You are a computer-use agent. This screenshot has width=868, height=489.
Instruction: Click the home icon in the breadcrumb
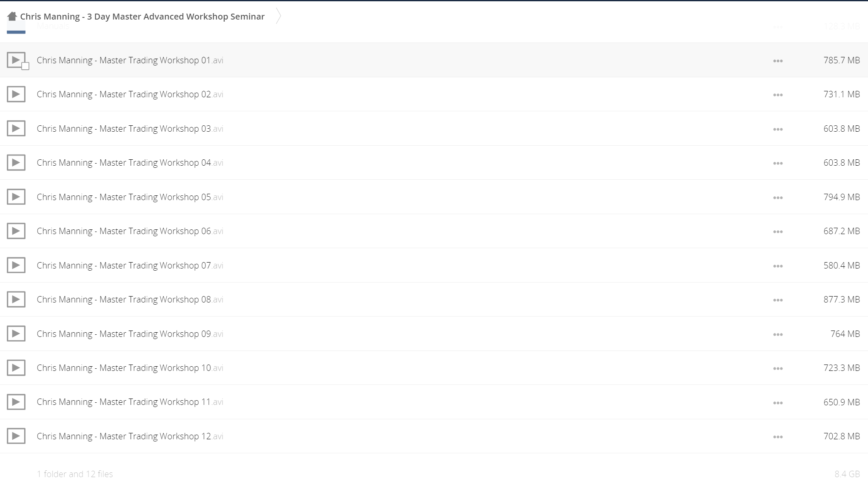coord(12,16)
